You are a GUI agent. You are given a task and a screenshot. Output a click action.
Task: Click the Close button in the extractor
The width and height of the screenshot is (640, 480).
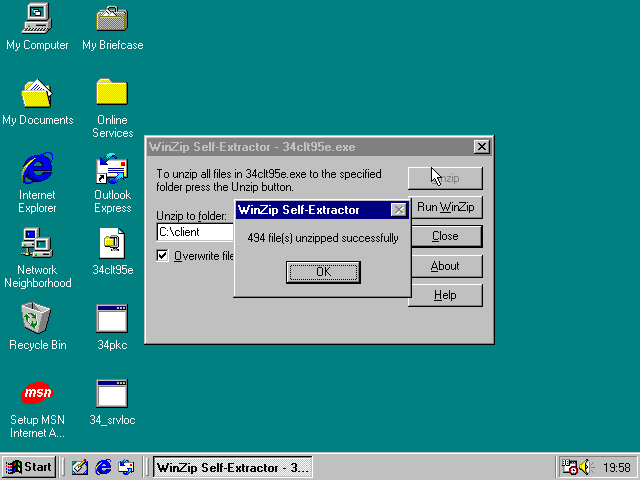445,236
